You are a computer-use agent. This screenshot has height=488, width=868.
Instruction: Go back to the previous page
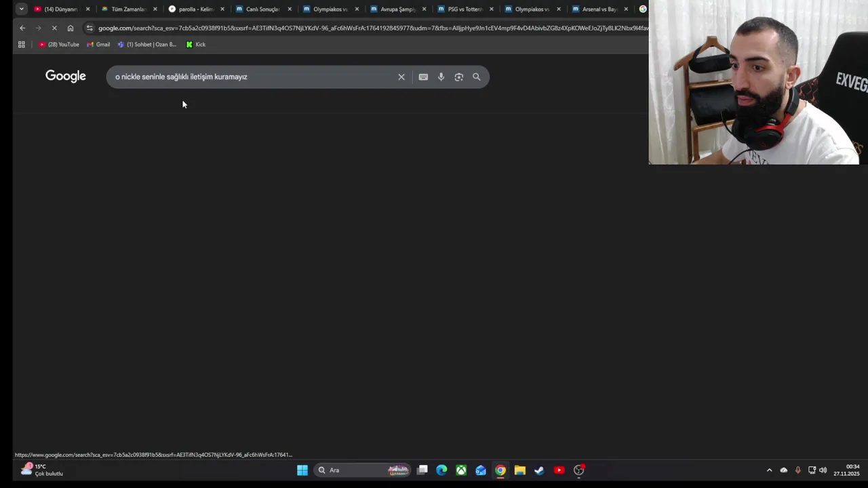(22, 28)
